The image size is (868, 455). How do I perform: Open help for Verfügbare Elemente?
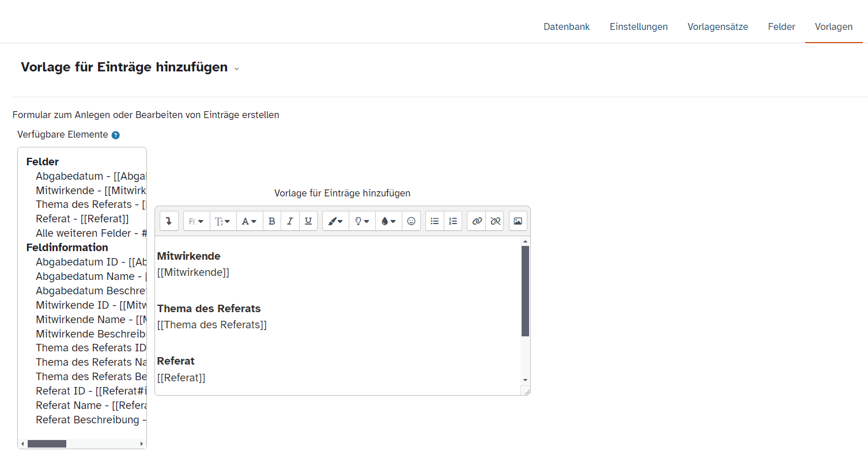[116, 135]
